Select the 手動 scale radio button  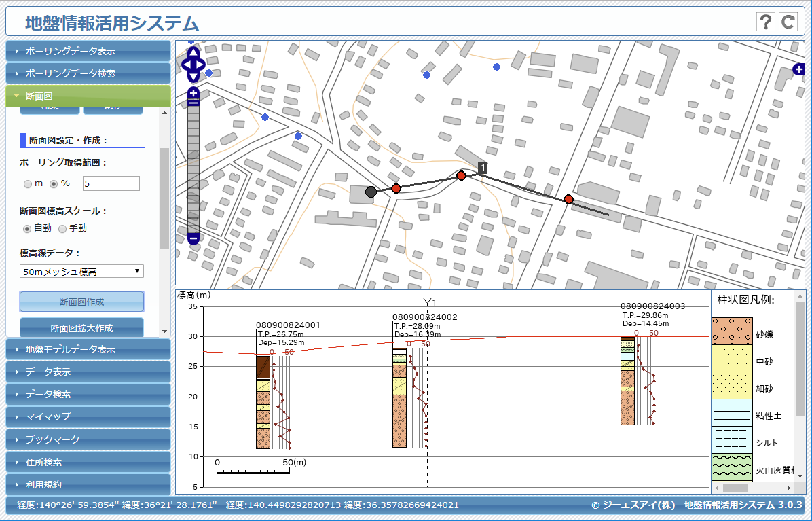[62, 229]
